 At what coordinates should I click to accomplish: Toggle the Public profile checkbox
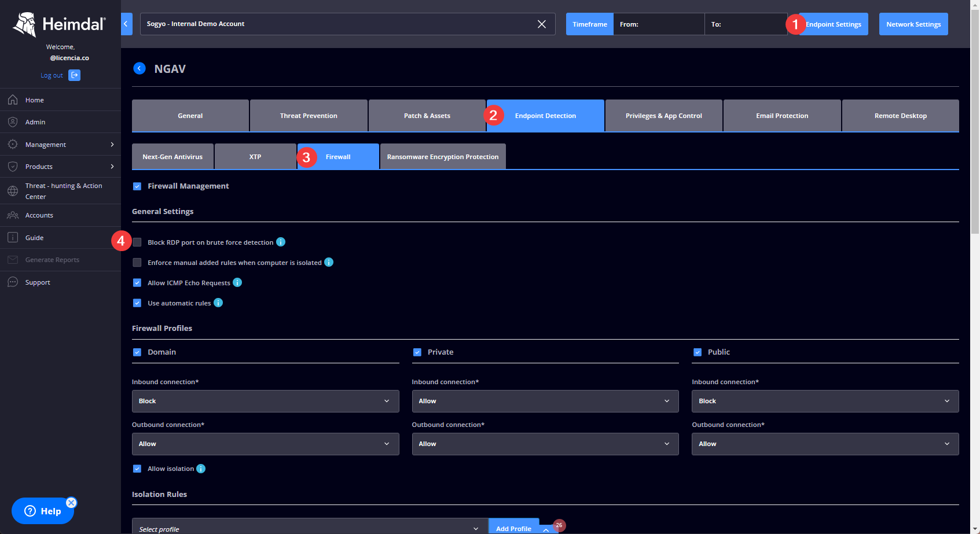point(698,352)
